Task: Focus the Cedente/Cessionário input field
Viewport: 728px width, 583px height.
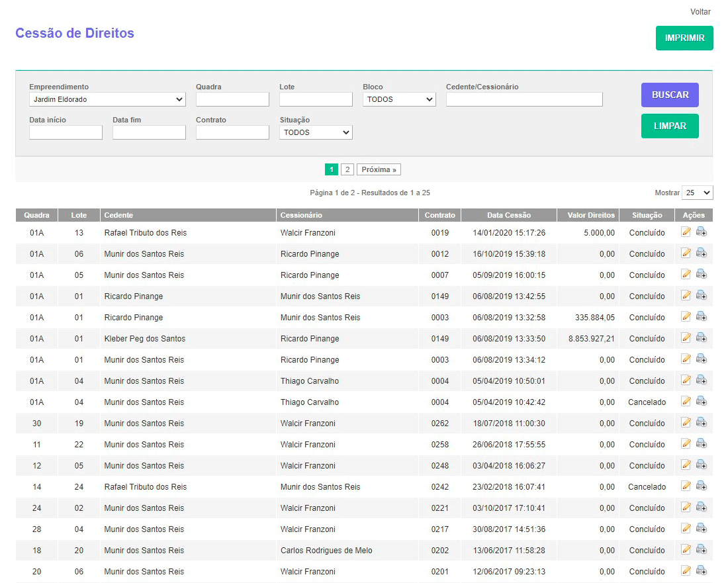Action: [x=524, y=99]
